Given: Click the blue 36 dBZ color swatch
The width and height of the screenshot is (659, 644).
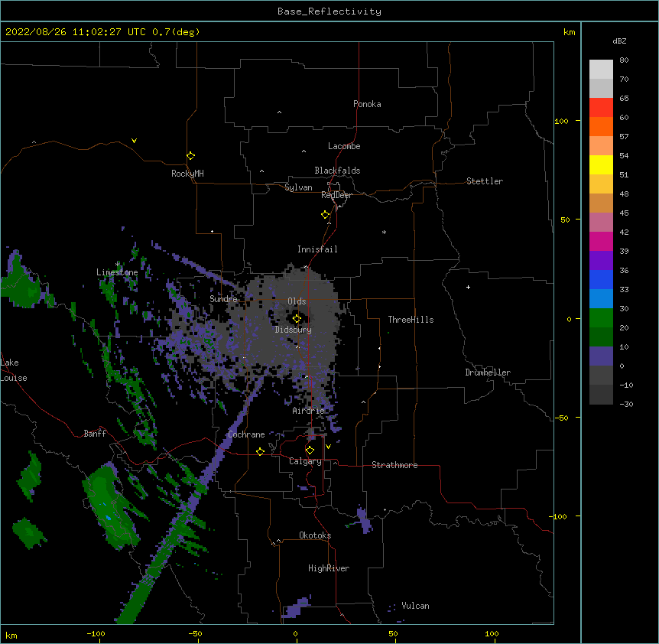Looking at the screenshot, I should 601,279.
